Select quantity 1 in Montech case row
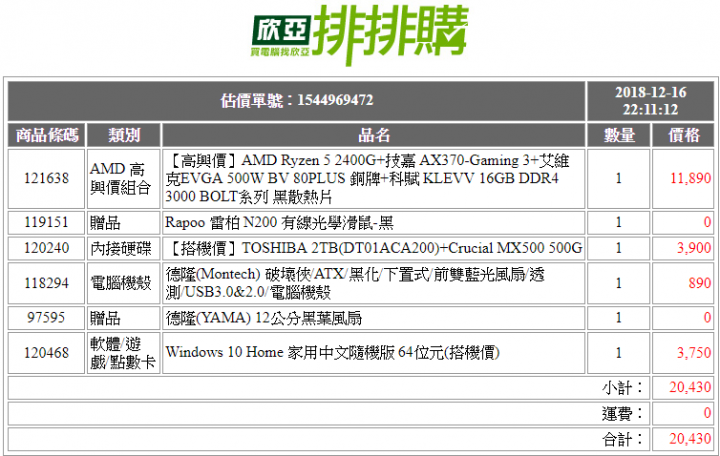Viewport: 720px width, 456px height. (x=619, y=283)
